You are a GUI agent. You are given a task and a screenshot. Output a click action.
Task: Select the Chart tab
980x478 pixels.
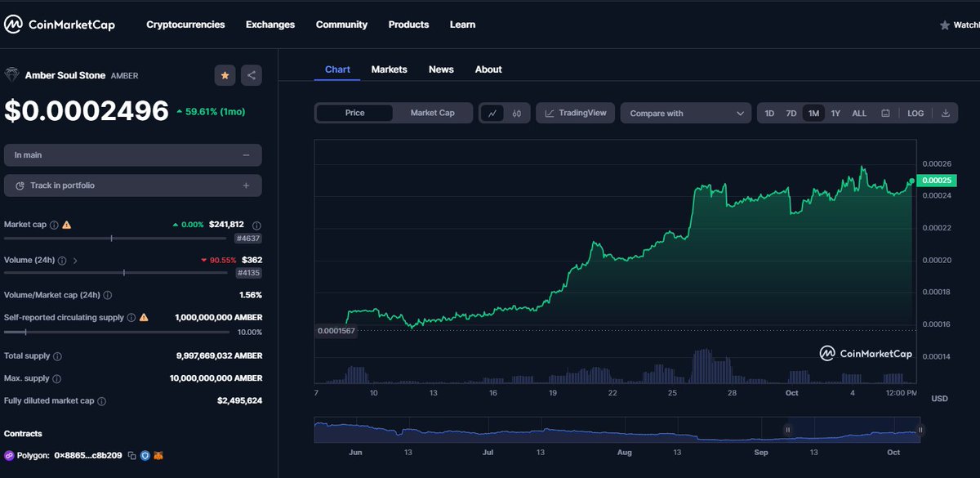337,69
